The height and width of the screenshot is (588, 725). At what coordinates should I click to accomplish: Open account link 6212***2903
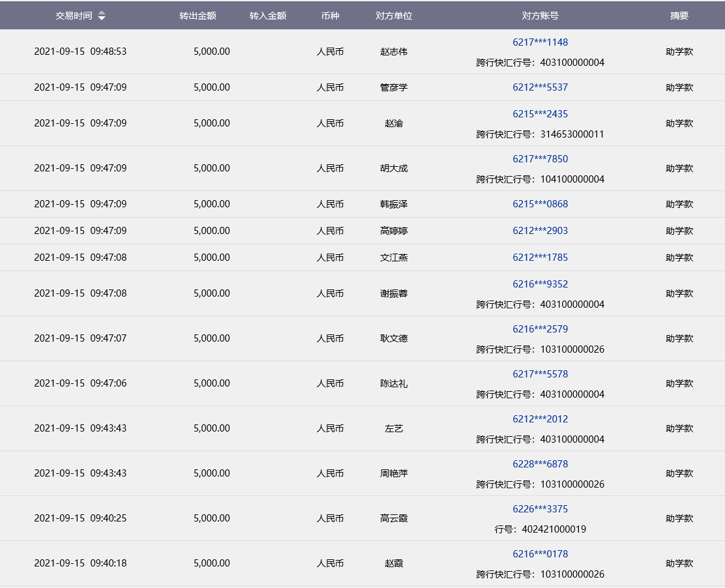[540, 231]
